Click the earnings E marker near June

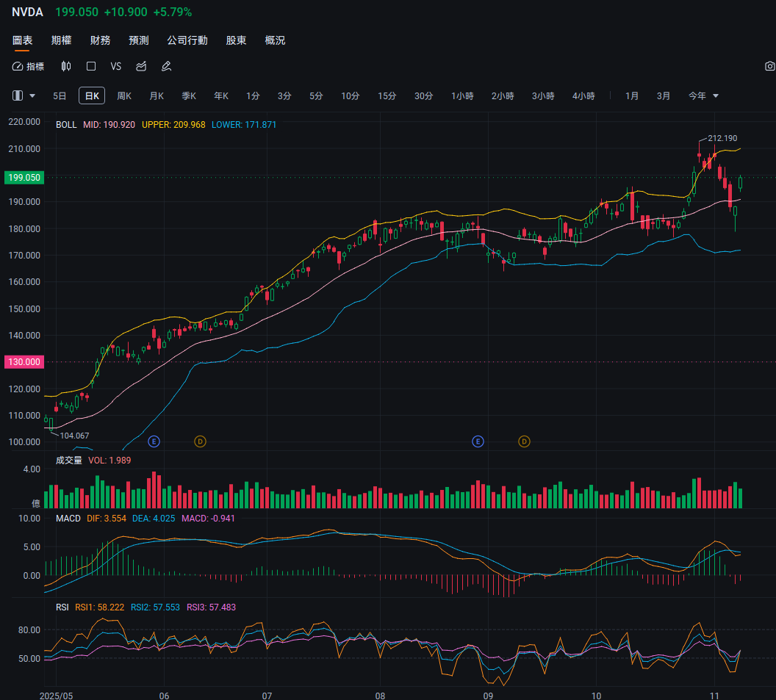coord(154,441)
